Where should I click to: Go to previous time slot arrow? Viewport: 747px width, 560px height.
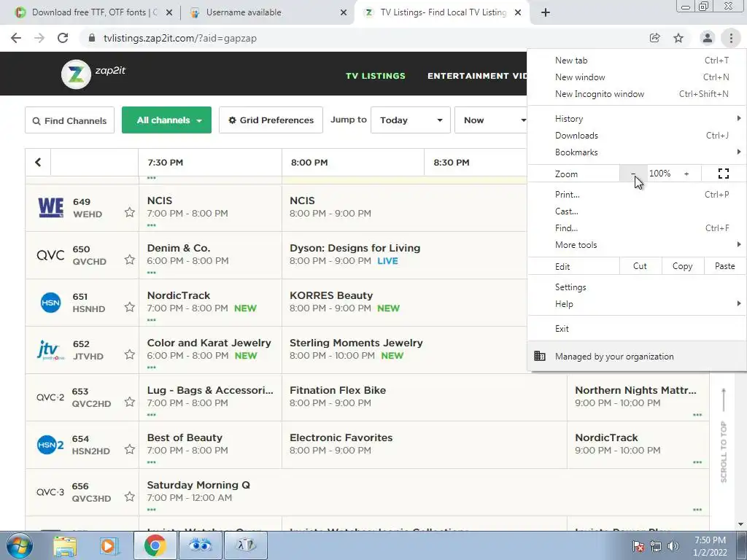pos(38,163)
